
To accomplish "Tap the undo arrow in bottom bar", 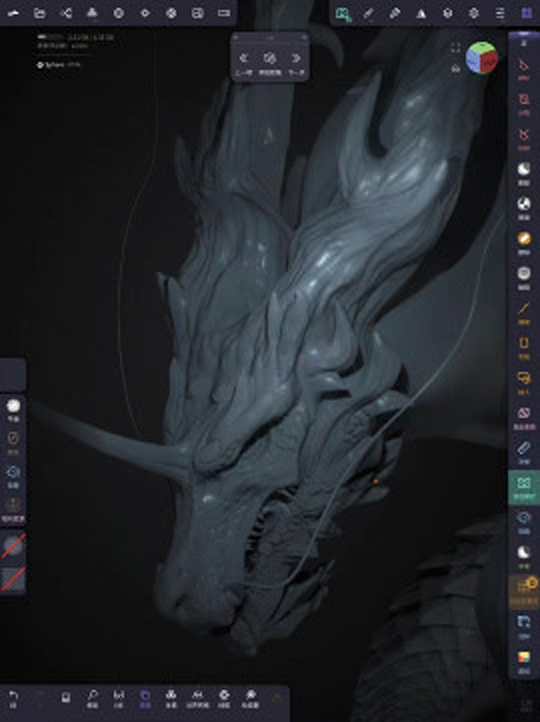I will [x=13, y=695].
